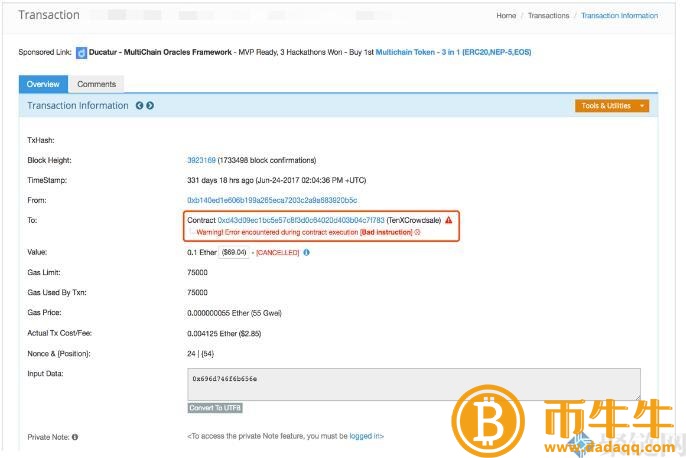686x458 pixels.
Task: Click the Private Note info icon
Action: 75,437
